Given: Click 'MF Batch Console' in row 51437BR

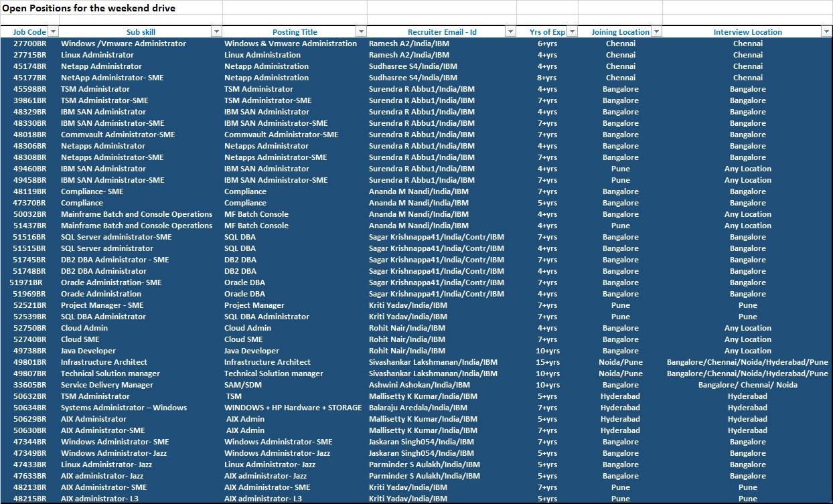Looking at the screenshot, I should (256, 226).
